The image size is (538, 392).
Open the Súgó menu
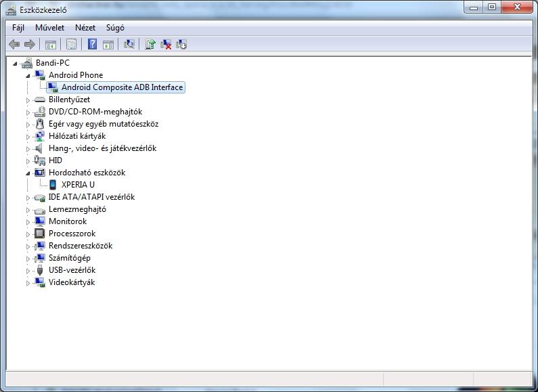click(115, 28)
